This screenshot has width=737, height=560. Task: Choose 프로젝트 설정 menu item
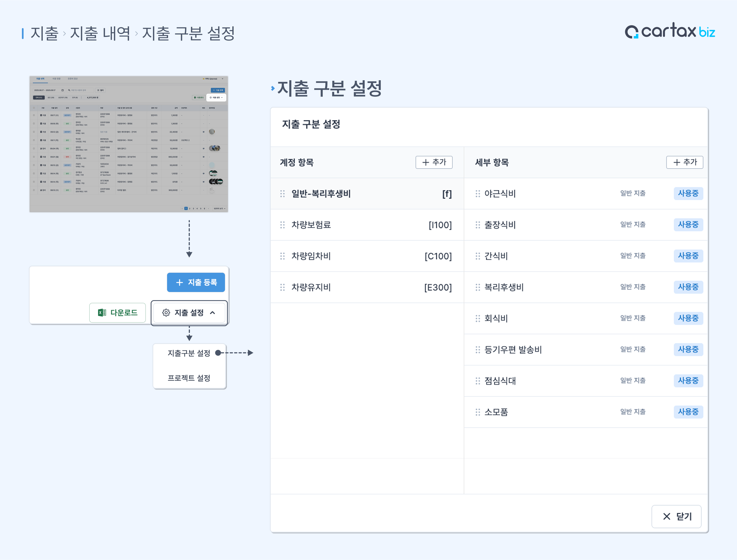point(189,378)
